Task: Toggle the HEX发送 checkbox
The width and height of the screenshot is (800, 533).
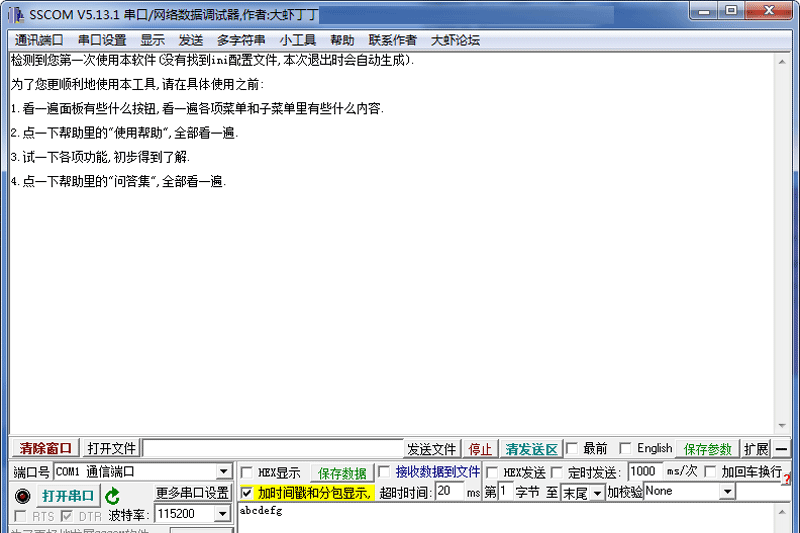Action: [x=492, y=472]
